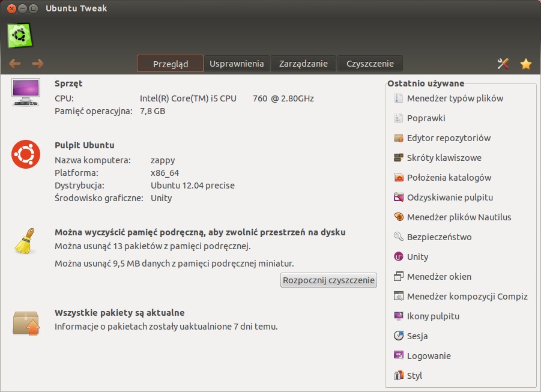Click the Menedżer typów plików icon
This screenshot has height=392, width=541.
coord(399,98)
